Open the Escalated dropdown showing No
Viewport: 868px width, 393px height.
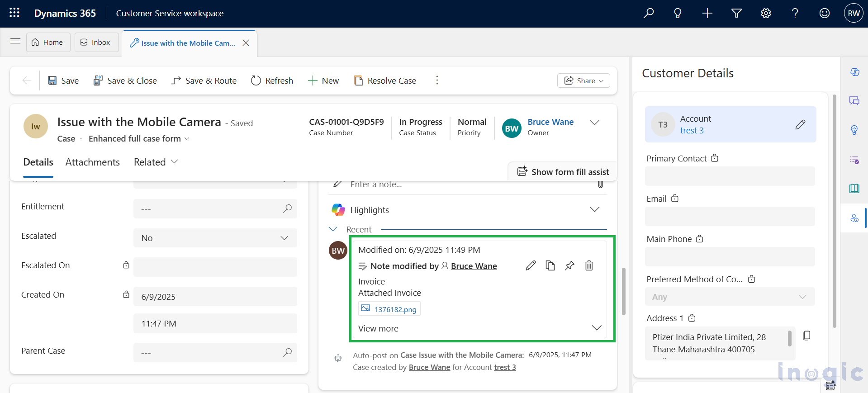point(215,238)
